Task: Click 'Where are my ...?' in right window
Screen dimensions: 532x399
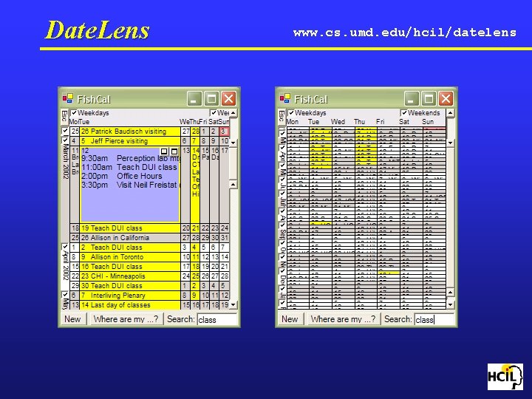Action: click(343, 319)
